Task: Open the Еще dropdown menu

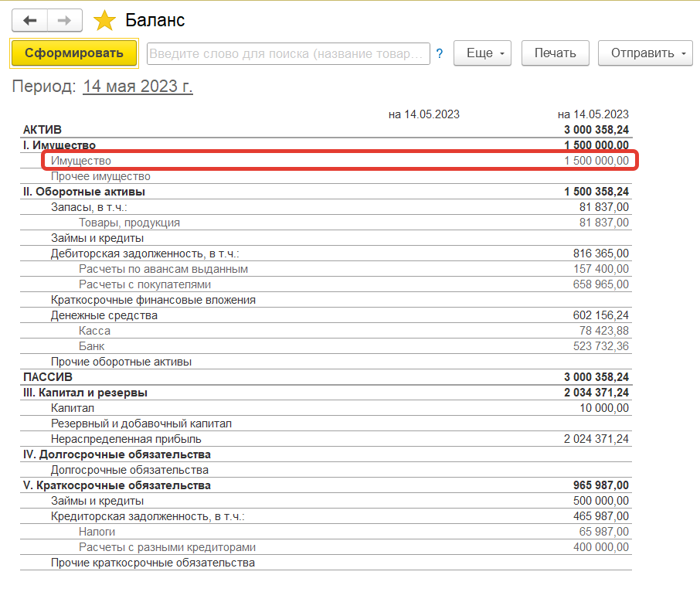Action: pos(483,53)
